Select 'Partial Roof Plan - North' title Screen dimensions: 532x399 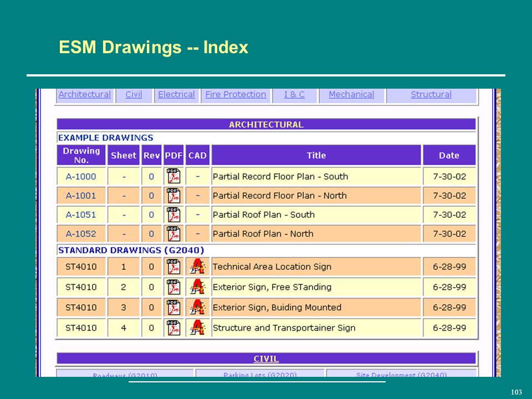[263, 233]
